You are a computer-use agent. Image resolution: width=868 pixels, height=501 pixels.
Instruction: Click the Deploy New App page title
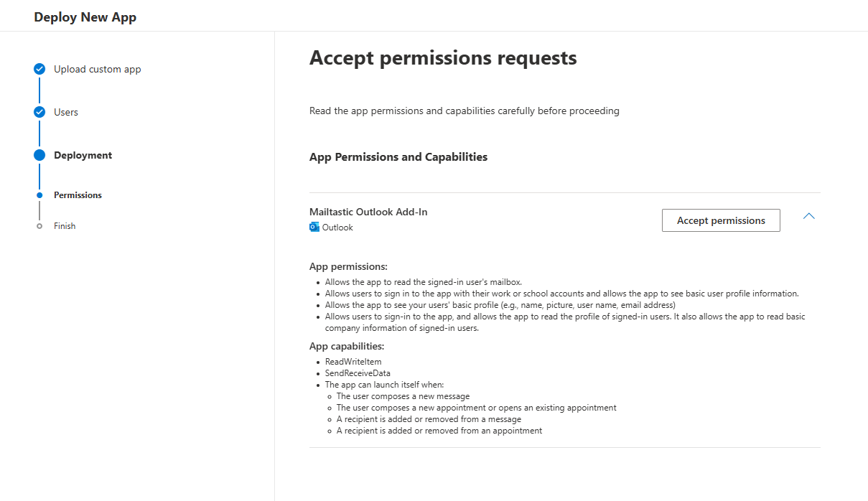[x=85, y=17]
